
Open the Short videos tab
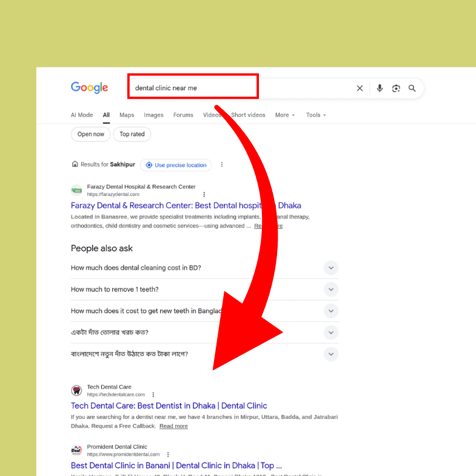[x=249, y=115]
